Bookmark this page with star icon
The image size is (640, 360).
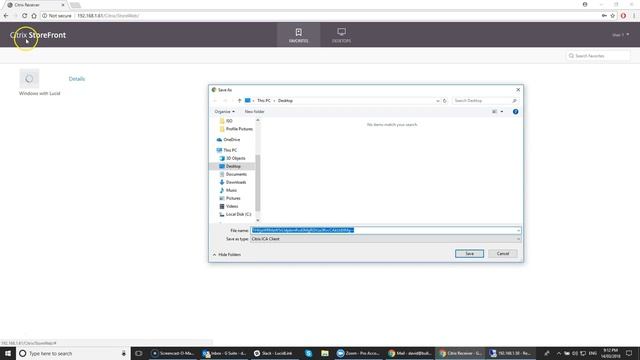pyautogui.click(x=613, y=16)
